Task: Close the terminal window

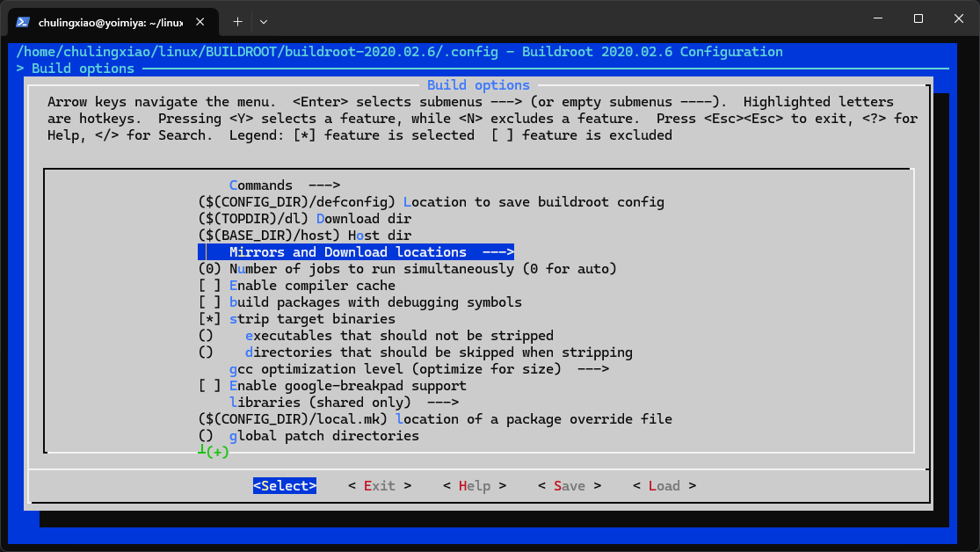Action: tap(959, 18)
